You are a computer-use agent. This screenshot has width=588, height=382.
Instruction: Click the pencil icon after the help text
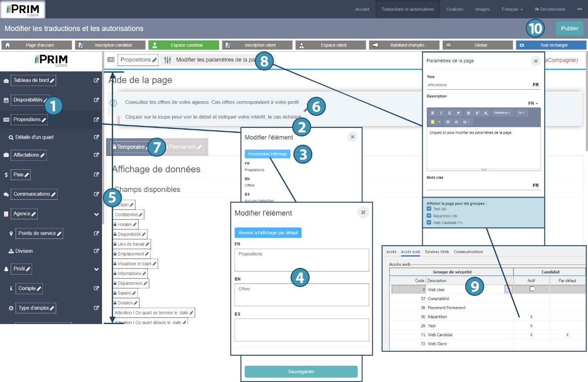(x=306, y=109)
